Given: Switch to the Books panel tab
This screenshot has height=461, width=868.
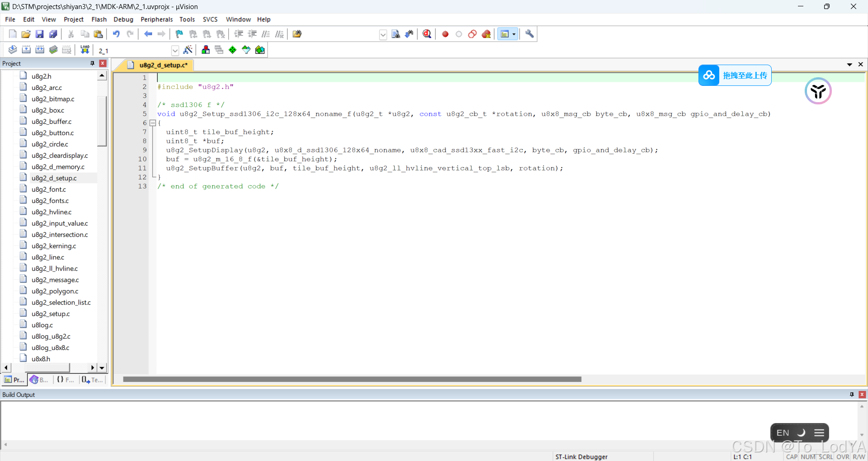Looking at the screenshot, I should click(x=39, y=380).
